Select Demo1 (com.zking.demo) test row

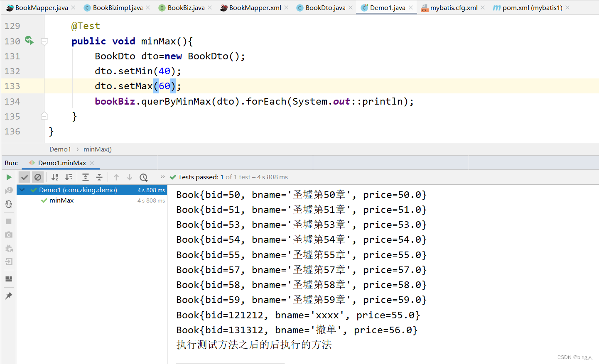(x=92, y=190)
